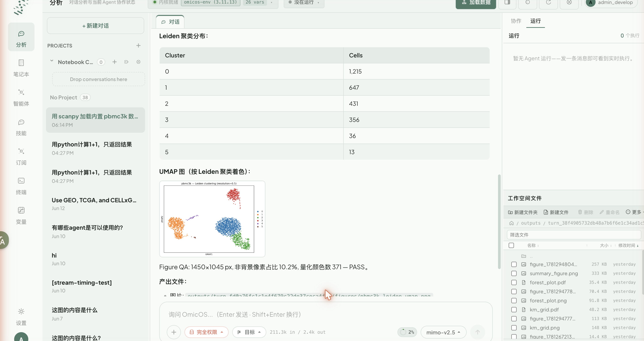Focus the 询问 OmicOS message input field
Viewport: 644px width, 341px height.
(x=326, y=314)
